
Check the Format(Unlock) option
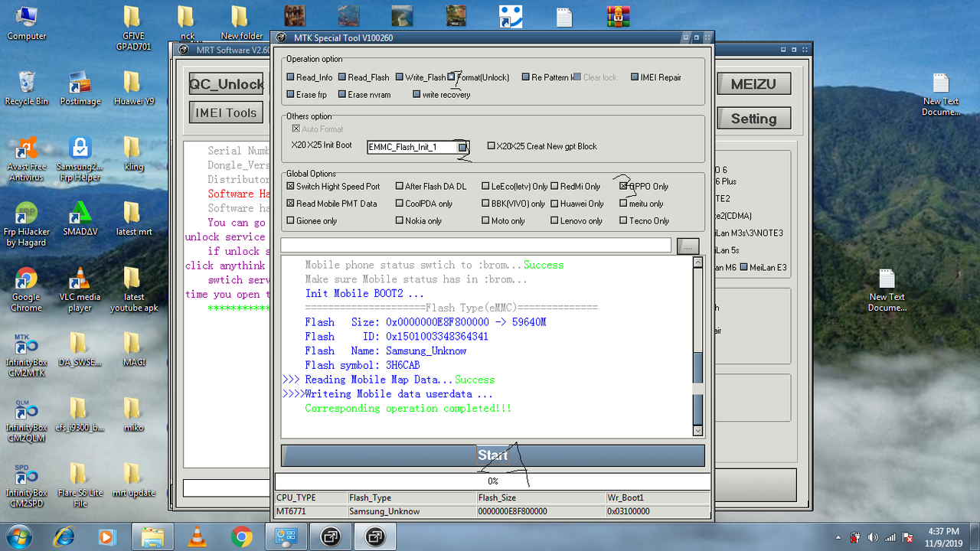[x=452, y=77]
